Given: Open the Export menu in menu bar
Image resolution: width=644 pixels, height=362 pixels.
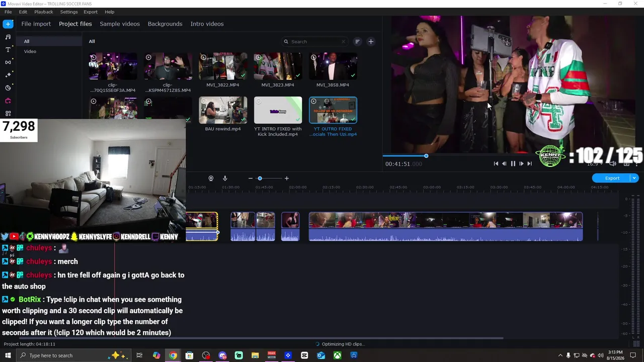Looking at the screenshot, I should point(91,12).
